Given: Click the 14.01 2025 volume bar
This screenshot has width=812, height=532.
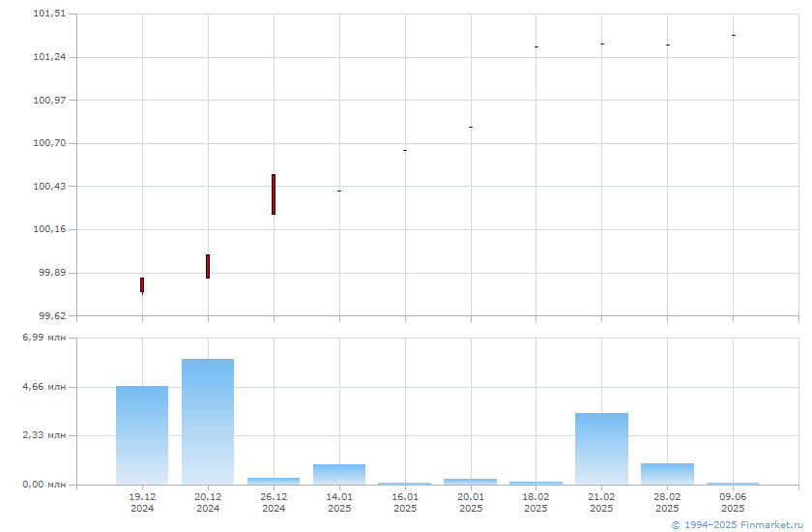Looking at the screenshot, I should pyautogui.click(x=339, y=475).
